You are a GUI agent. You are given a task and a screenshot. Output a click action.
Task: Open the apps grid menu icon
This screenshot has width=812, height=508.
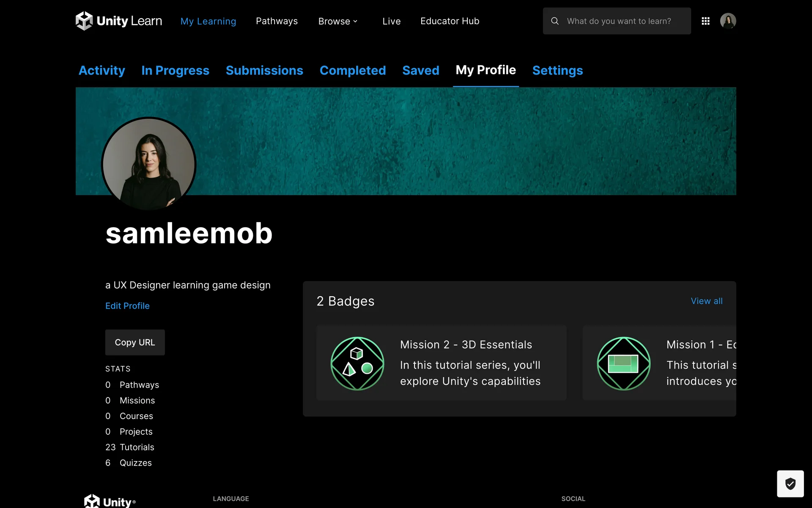click(705, 21)
